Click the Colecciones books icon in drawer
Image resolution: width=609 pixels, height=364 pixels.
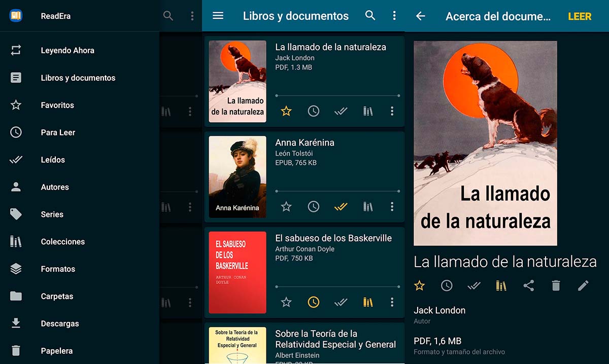coord(16,241)
